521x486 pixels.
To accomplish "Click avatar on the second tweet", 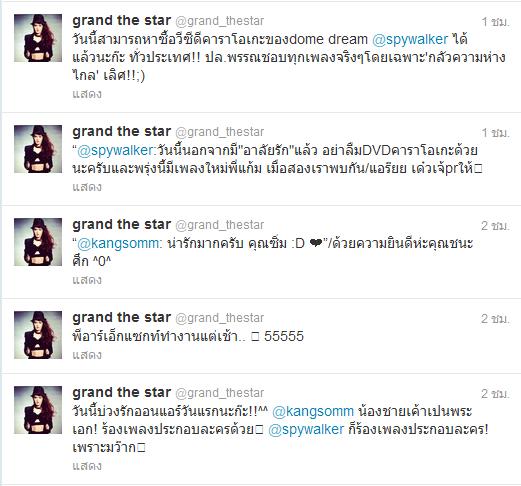I will [38, 149].
